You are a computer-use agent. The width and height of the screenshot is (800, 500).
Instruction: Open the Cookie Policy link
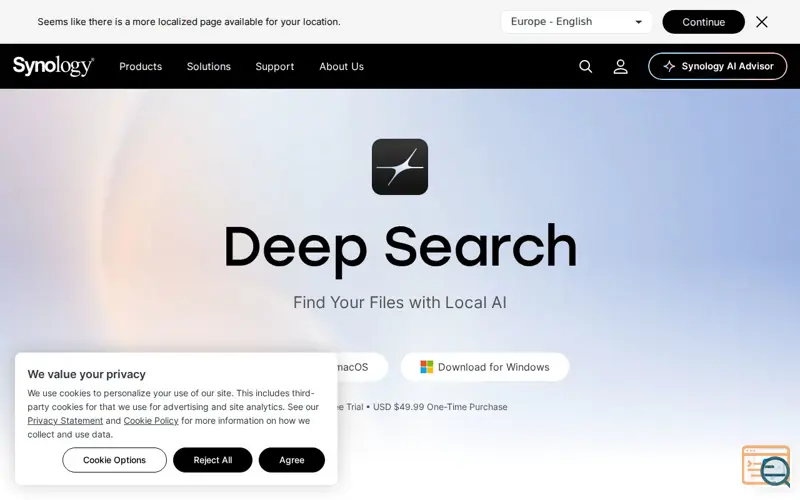pos(151,421)
